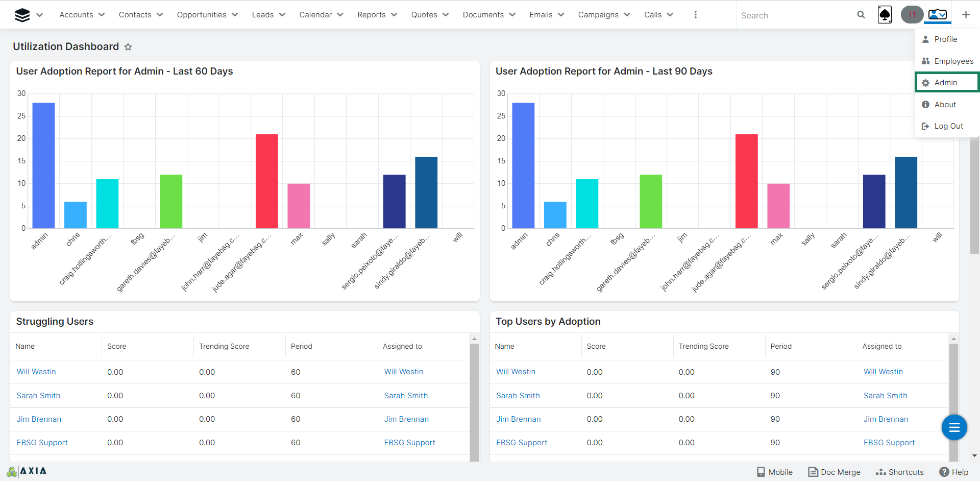Toggle the user avatar menu
Viewport: 980px width, 481px height.
tap(938, 15)
